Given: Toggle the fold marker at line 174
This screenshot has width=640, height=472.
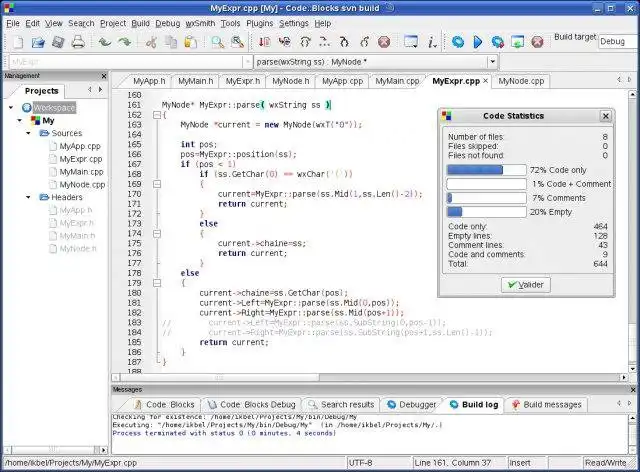Looking at the screenshot, I should (x=156, y=233).
